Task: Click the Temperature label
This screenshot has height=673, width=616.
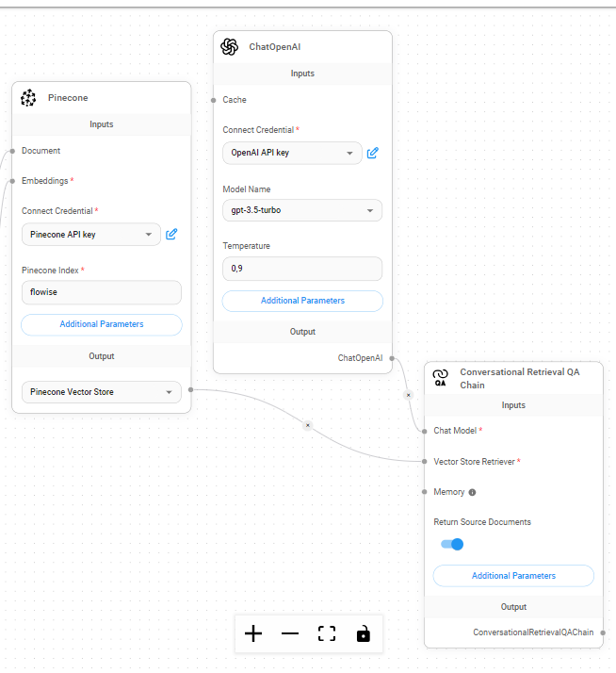Action: click(246, 246)
